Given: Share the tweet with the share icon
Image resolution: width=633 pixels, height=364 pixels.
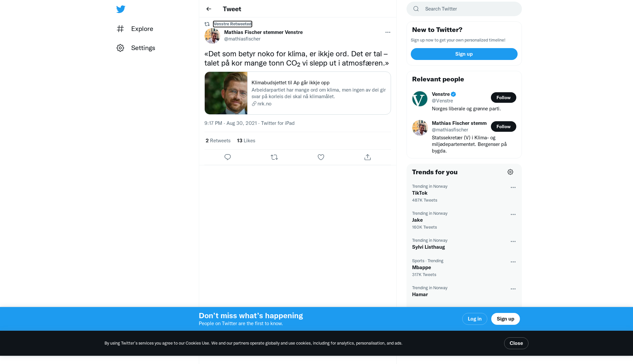Looking at the screenshot, I should click(x=368, y=157).
